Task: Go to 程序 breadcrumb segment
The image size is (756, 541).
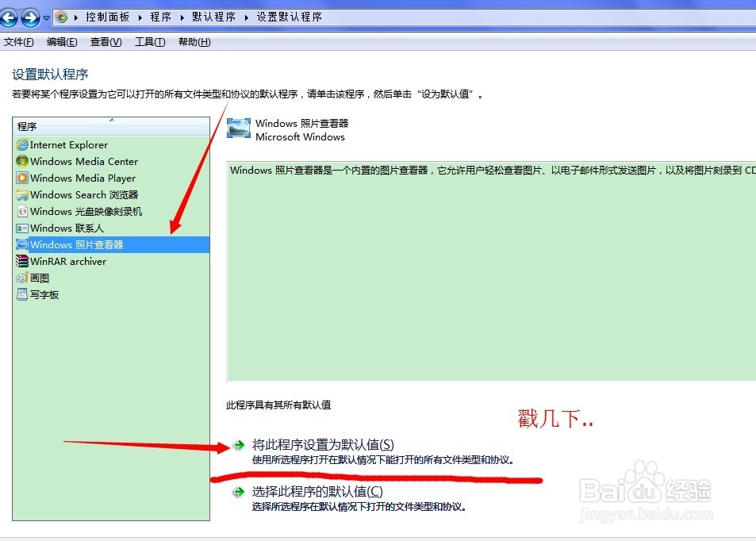Action: coord(160,17)
